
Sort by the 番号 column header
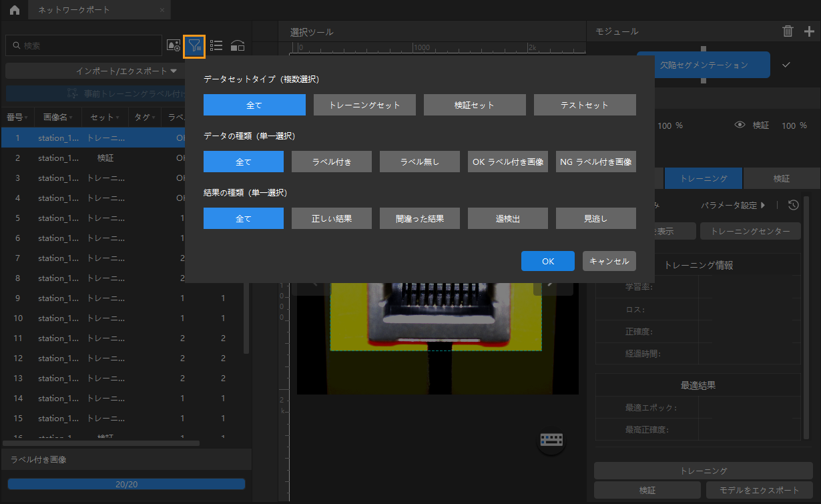click(17, 117)
